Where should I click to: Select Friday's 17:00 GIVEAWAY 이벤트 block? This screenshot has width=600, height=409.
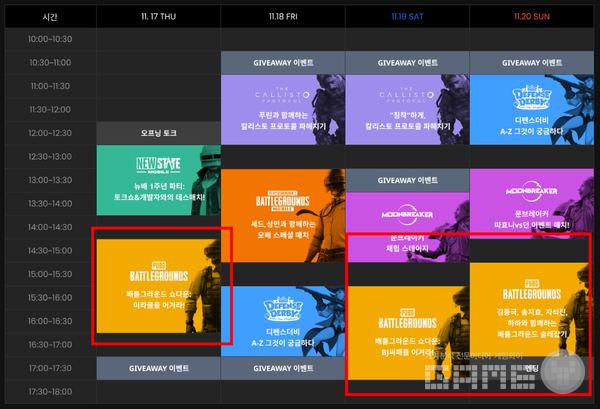pyautogui.click(x=283, y=368)
